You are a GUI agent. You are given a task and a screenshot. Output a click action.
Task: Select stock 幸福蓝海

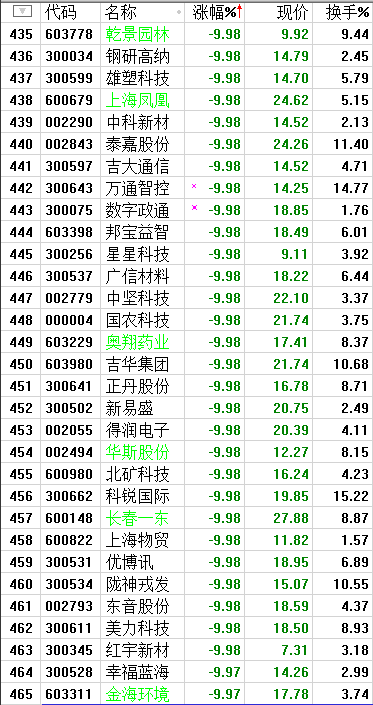click(x=138, y=673)
